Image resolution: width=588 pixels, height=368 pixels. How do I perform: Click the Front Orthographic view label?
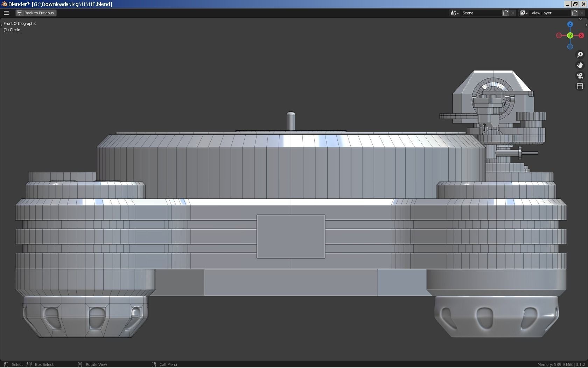point(20,23)
